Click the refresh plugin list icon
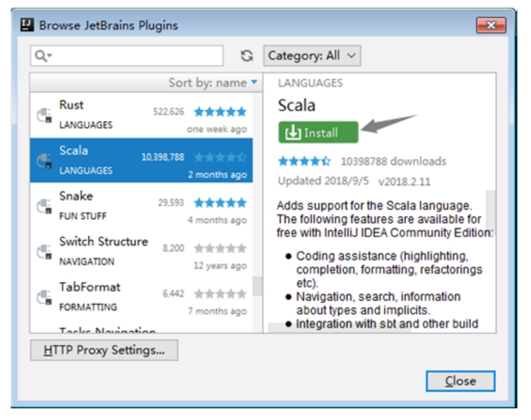 tap(247, 56)
